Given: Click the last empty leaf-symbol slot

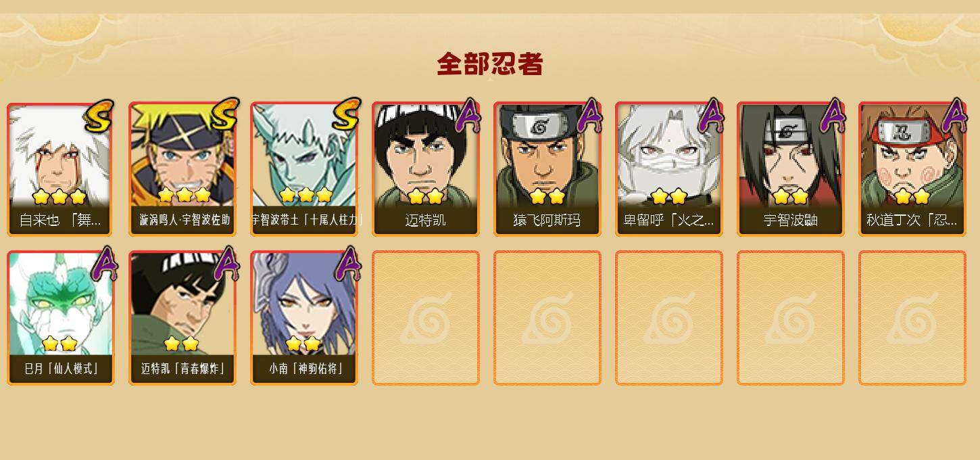Looking at the screenshot, I should tap(912, 318).
